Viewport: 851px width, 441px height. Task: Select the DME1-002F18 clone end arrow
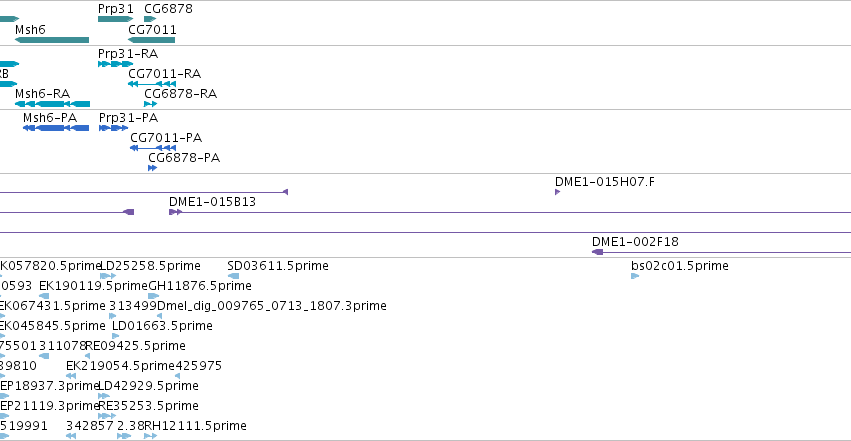(x=598, y=252)
